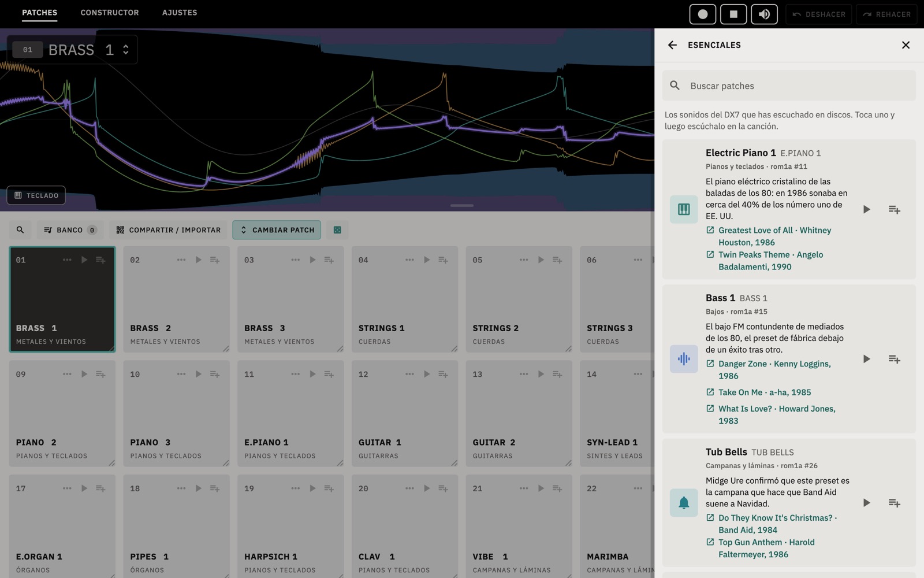Viewport: 924px width, 578px height.
Task: Go back from the Esenciales panel
Action: click(672, 45)
